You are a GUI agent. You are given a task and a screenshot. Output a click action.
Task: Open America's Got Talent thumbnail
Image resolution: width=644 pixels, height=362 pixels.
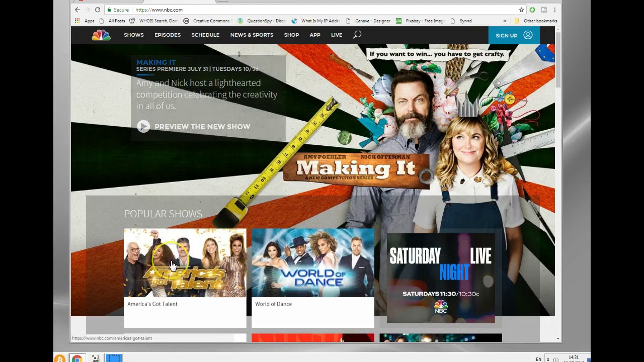(185, 263)
